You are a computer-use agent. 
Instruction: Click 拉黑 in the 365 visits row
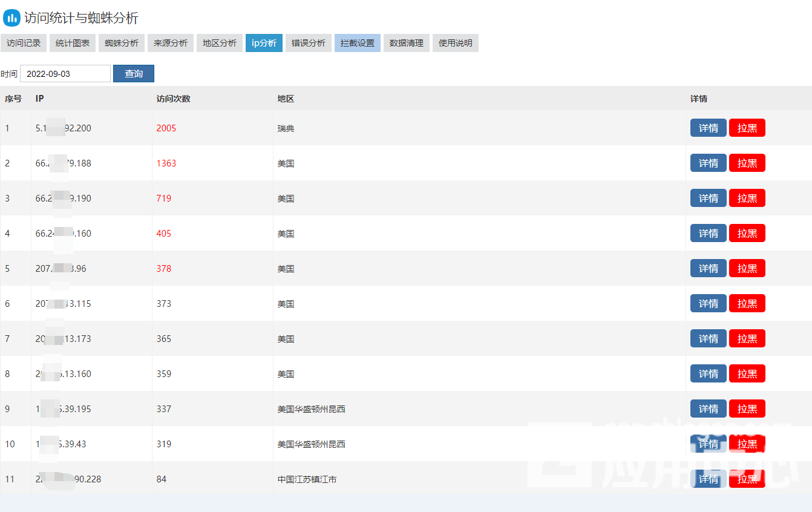point(747,338)
